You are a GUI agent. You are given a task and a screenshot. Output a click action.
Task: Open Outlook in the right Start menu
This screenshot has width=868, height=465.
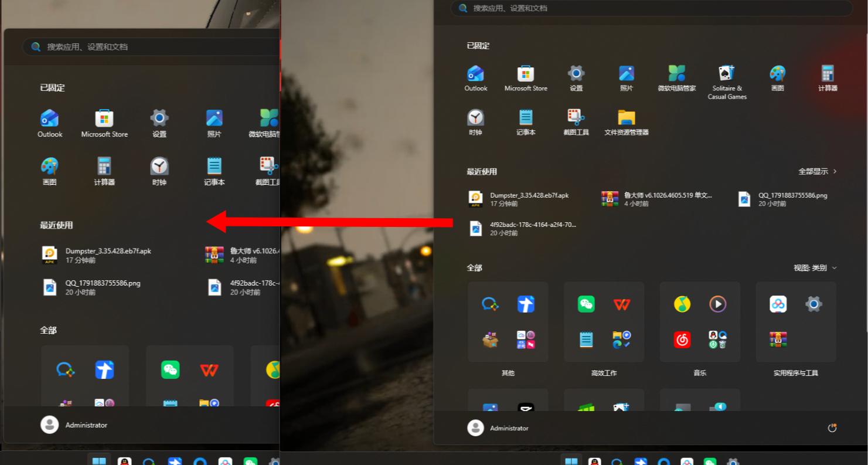click(x=475, y=78)
